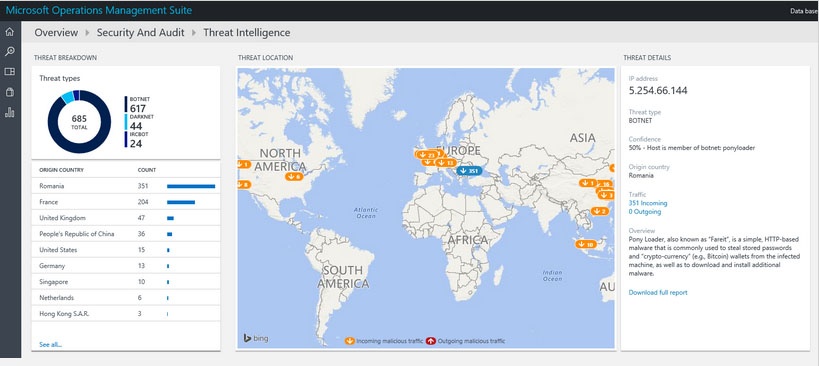Click the ORIGIN COUNTRY column header
Viewport: 819px width, 366px height.
tap(61, 170)
